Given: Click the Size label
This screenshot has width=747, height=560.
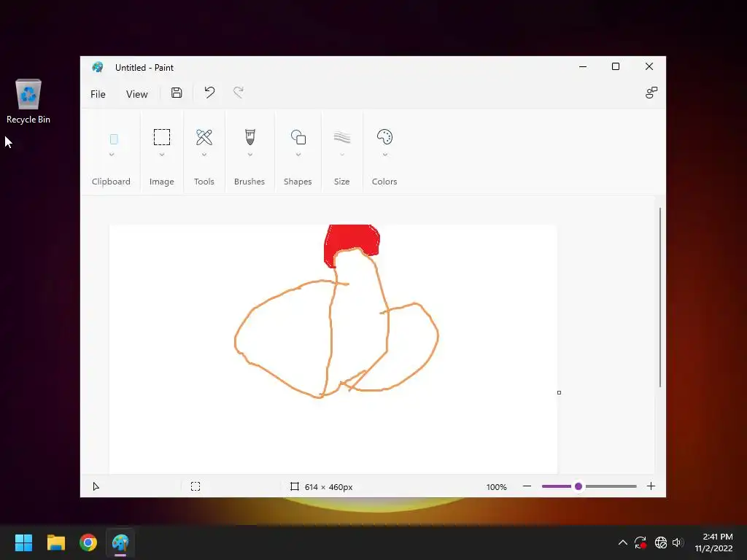Looking at the screenshot, I should tap(341, 182).
